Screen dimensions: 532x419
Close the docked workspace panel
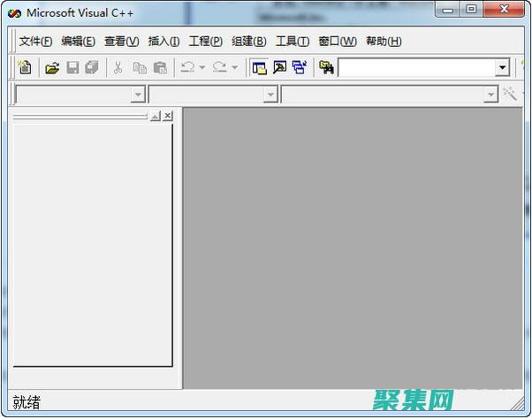(168, 116)
